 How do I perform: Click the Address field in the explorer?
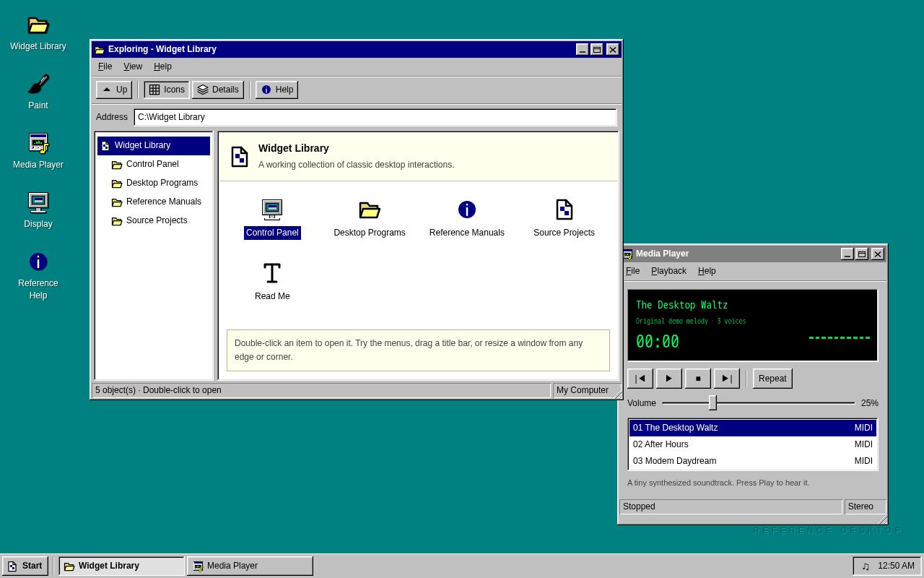pyautogui.click(x=375, y=117)
